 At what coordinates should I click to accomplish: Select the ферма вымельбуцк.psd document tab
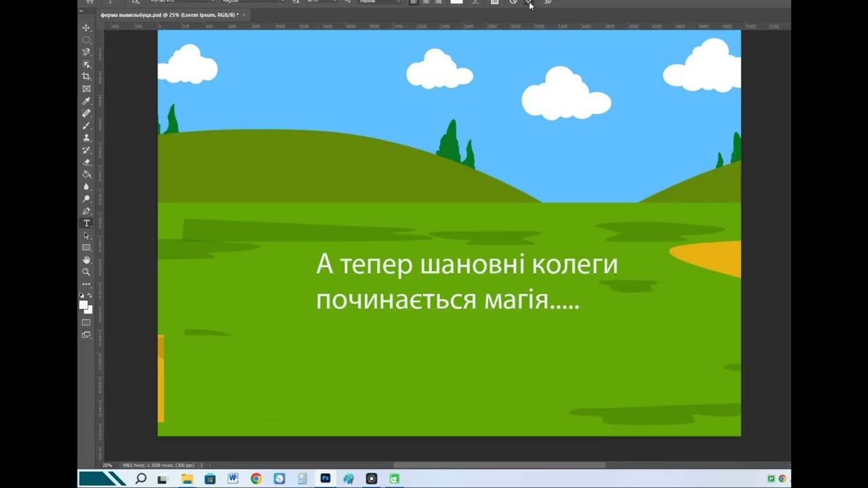click(169, 14)
